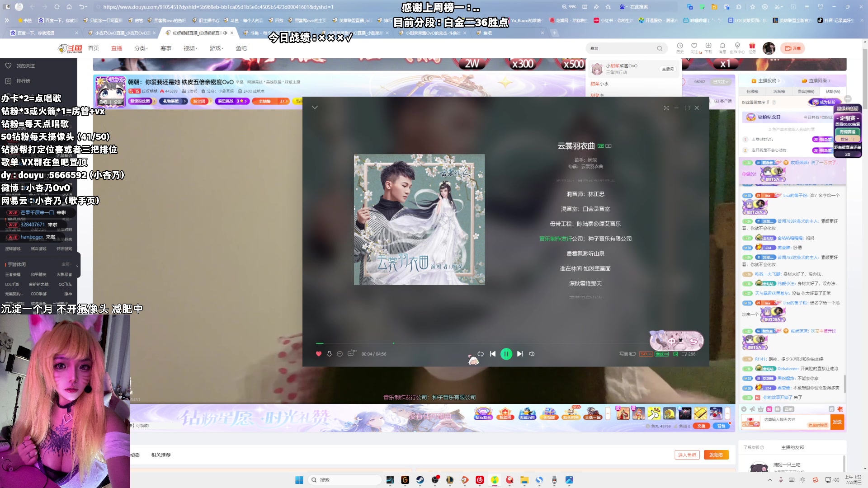Select search suggestion 甜菜小水
The width and height of the screenshot is (868, 488).
pos(600,84)
